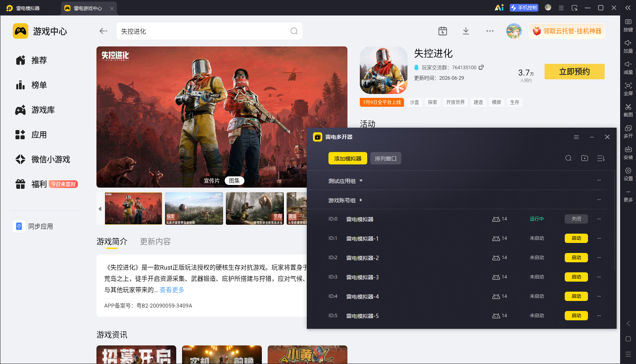Screen dimensions: 636x364
Task: Select the 生存 bear screenshot thumbnail
Action: click(x=255, y=208)
